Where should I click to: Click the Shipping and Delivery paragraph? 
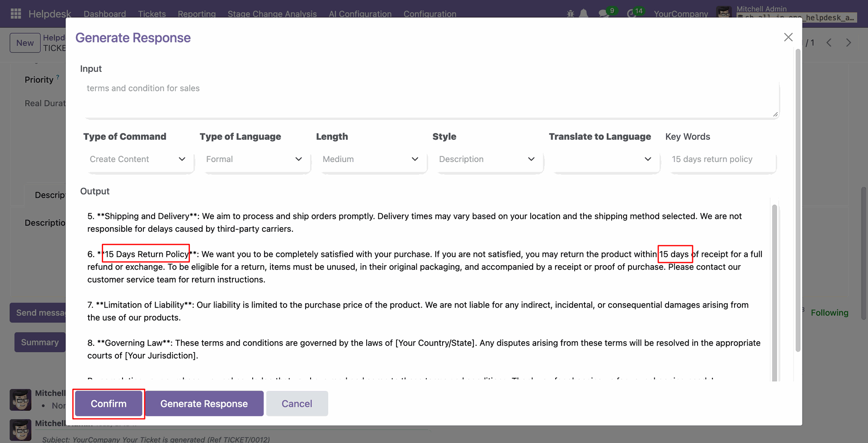[x=415, y=223]
